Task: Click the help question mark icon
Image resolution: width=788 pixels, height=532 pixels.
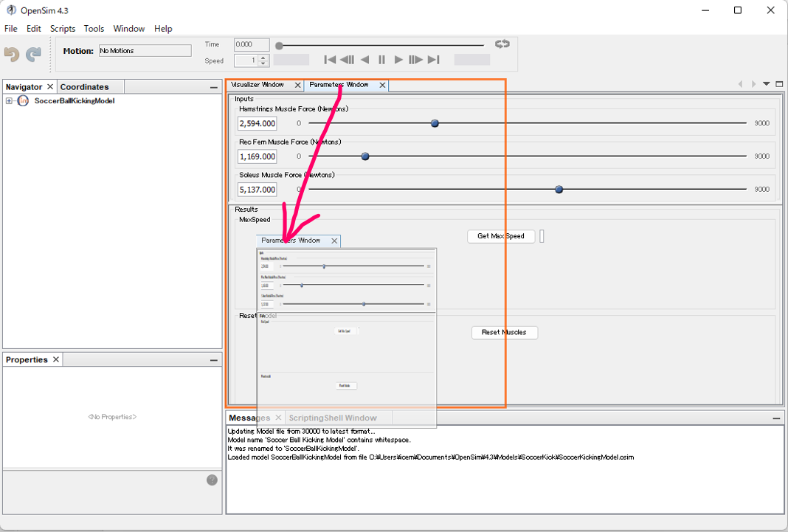Action: click(x=212, y=480)
